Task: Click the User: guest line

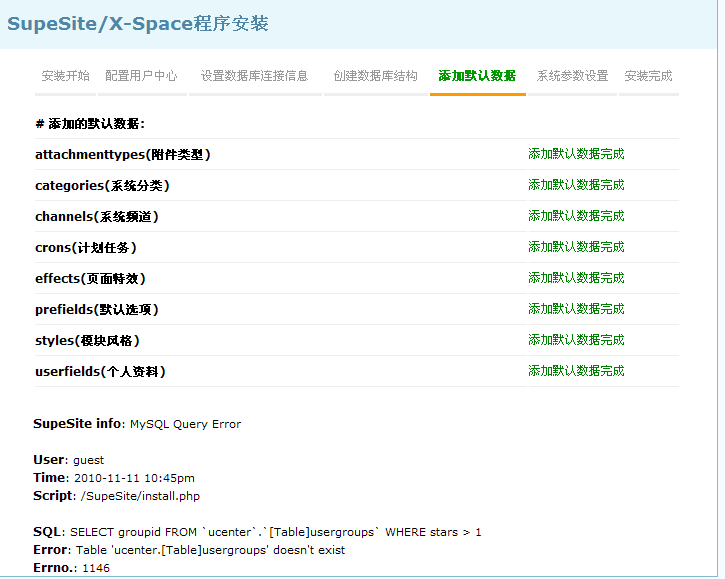Action: pyautogui.click(x=69, y=460)
